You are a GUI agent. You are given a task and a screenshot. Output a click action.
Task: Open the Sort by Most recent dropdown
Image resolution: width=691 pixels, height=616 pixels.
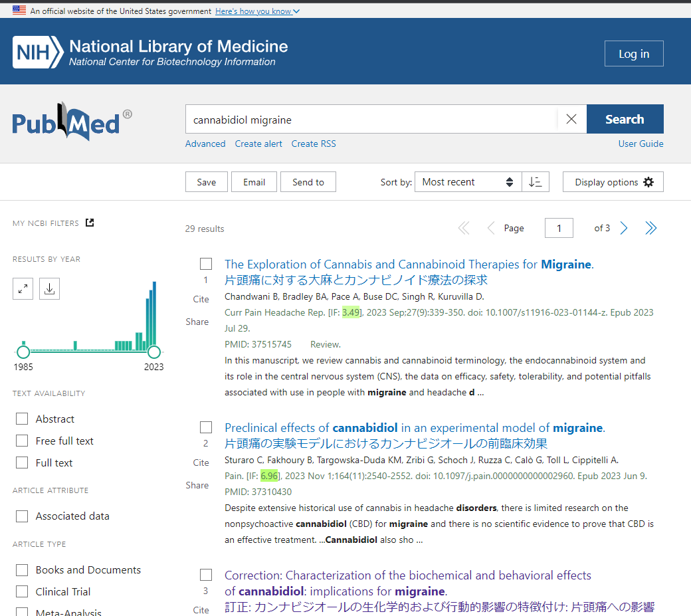(468, 182)
